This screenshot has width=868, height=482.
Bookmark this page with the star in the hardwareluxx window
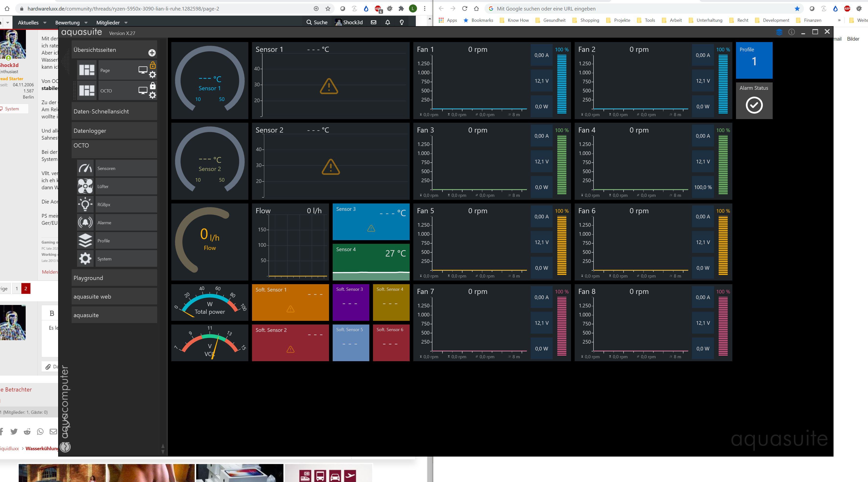[328, 9]
